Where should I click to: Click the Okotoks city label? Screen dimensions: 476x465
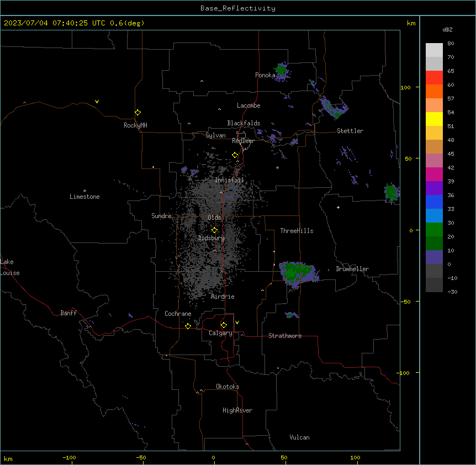(x=228, y=387)
